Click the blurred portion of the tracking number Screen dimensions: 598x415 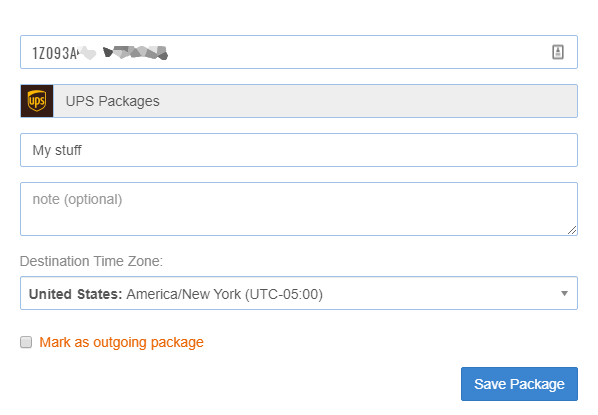[x=122, y=53]
